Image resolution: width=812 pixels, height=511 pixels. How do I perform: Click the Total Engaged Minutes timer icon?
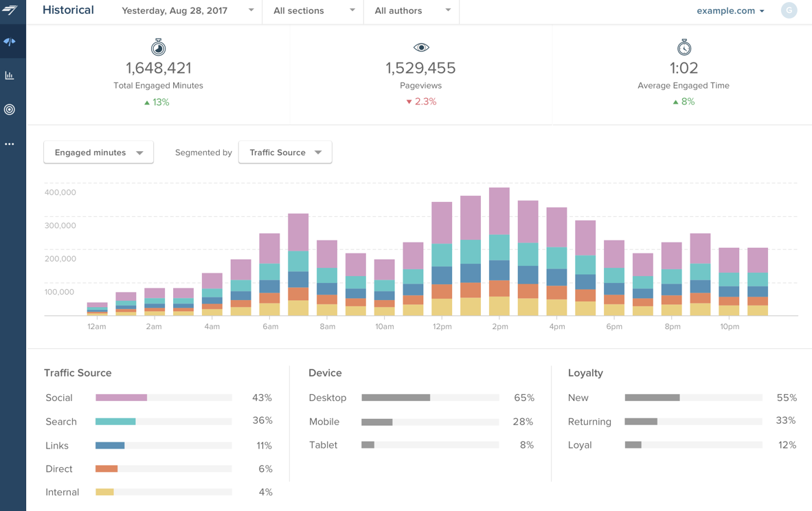158,47
